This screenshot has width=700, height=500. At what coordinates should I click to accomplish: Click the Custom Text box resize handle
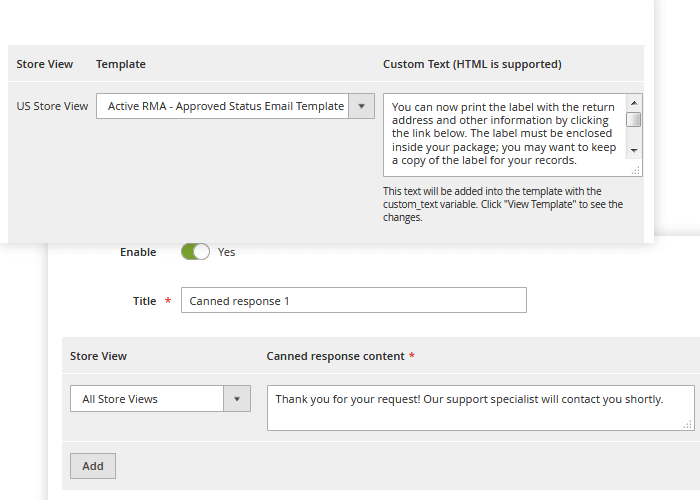(x=636, y=170)
